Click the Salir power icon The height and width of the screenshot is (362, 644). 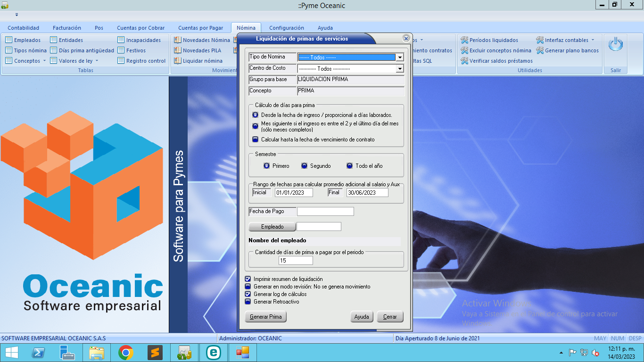(x=616, y=45)
